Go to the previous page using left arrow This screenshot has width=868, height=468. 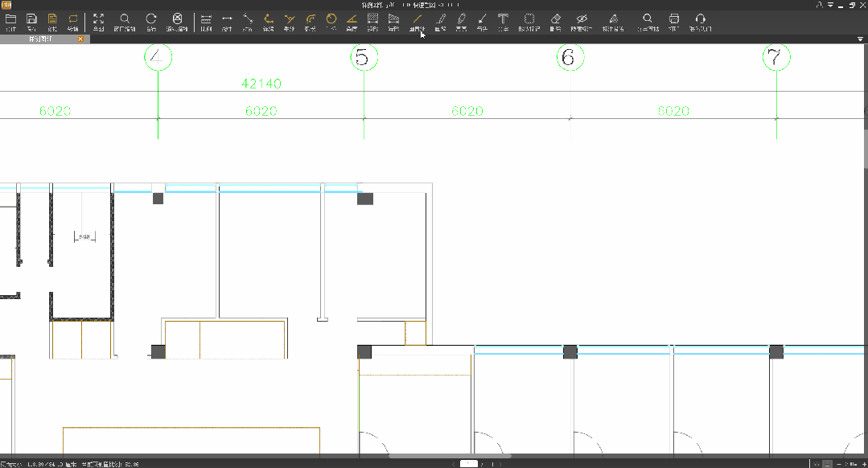pos(454,464)
